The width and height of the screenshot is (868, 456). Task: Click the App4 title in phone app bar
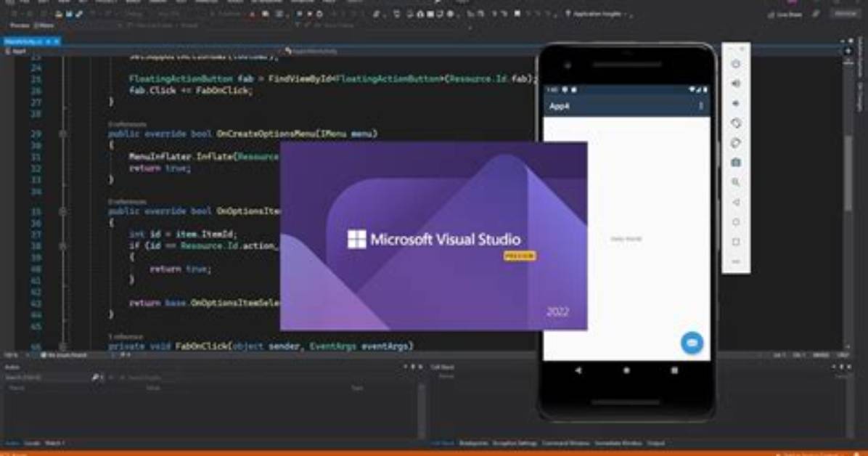tap(559, 107)
